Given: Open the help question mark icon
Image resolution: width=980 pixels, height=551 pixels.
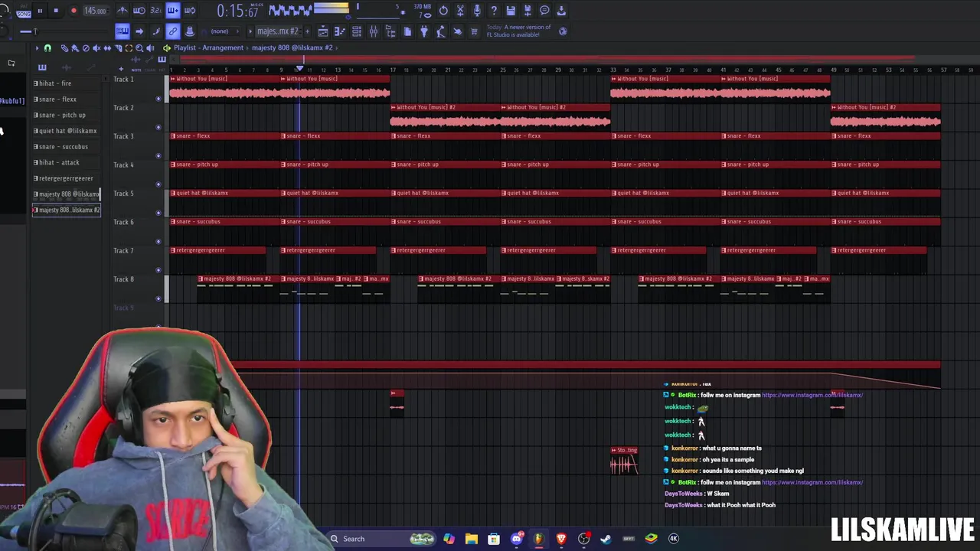Looking at the screenshot, I should click(x=494, y=11).
